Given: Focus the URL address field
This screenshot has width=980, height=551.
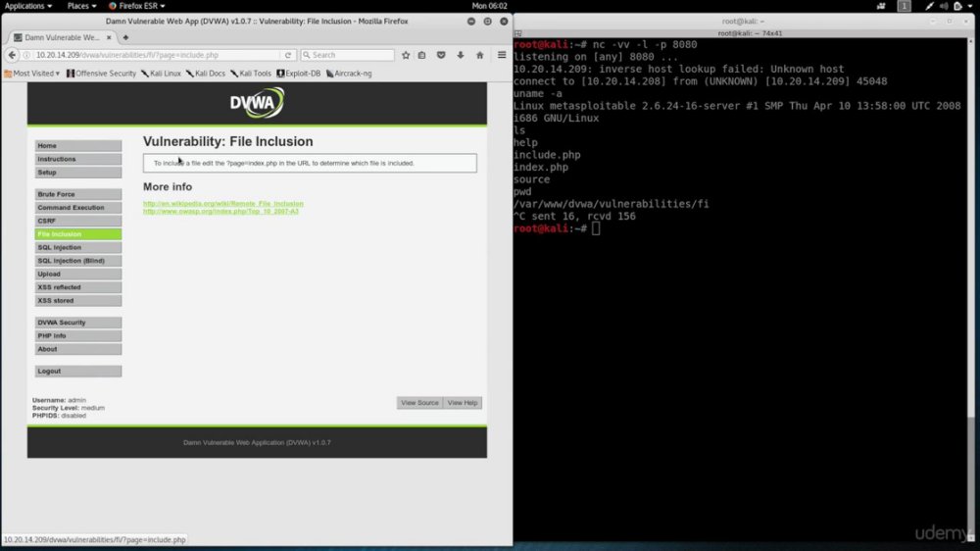Looking at the screenshot, I should (x=156, y=55).
